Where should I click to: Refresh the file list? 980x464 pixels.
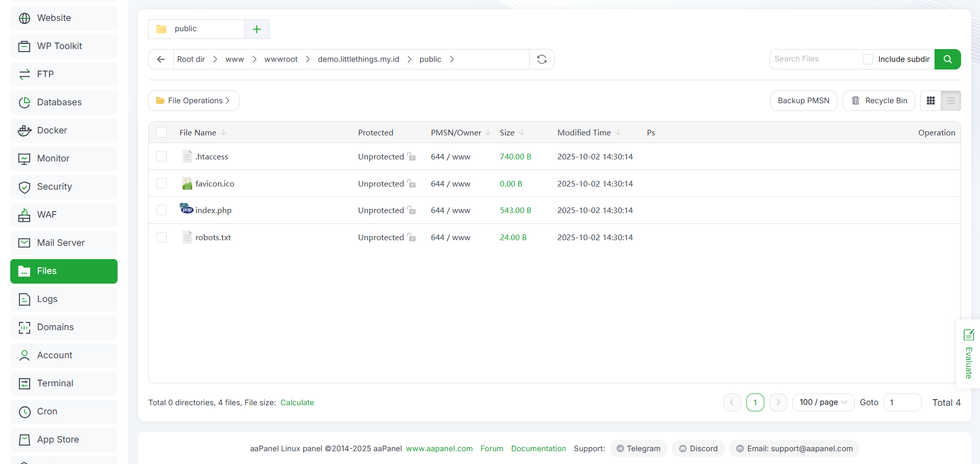click(542, 59)
